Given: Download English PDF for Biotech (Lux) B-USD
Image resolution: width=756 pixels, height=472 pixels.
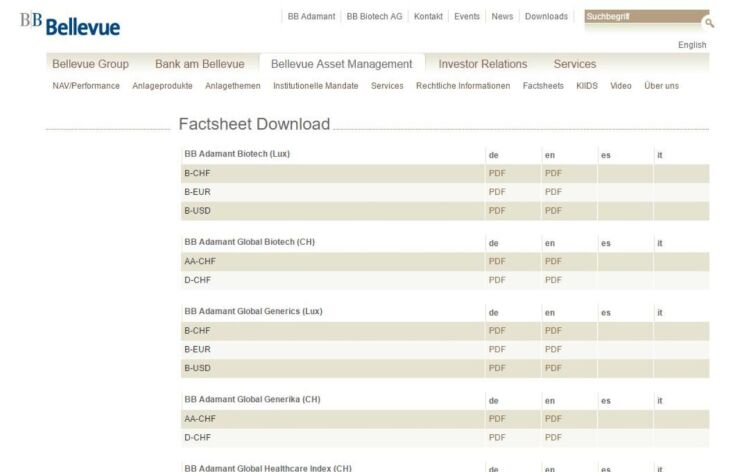Looking at the screenshot, I should point(553,211).
